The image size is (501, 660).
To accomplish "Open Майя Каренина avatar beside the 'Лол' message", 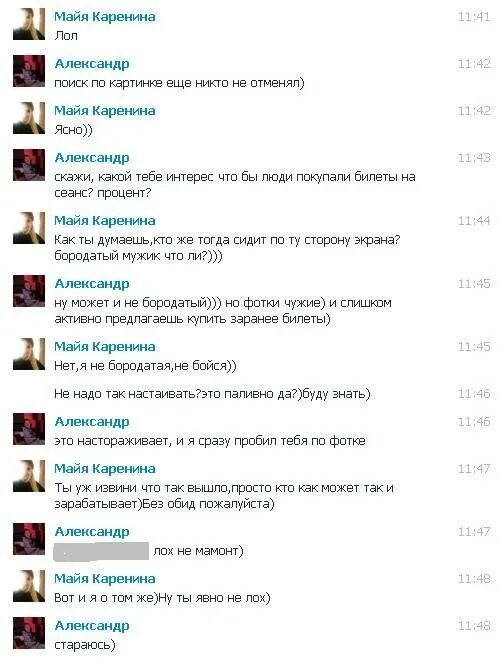I will 29,24.
